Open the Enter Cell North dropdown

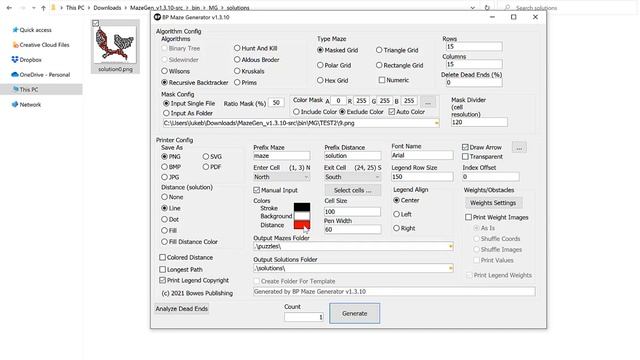tap(281, 177)
